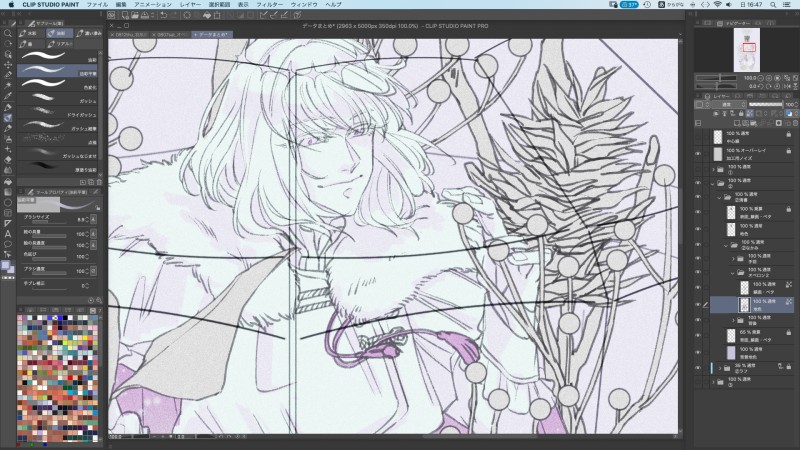The height and width of the screenshot is (450, 800).
Task: Click the Save icon in command bar
Action: (x=145, y=15)
